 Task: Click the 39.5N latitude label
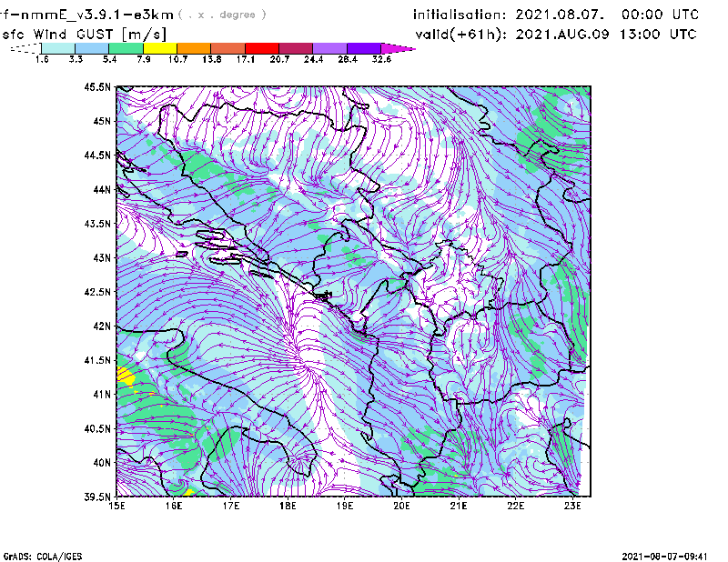[x=98, y=497]
